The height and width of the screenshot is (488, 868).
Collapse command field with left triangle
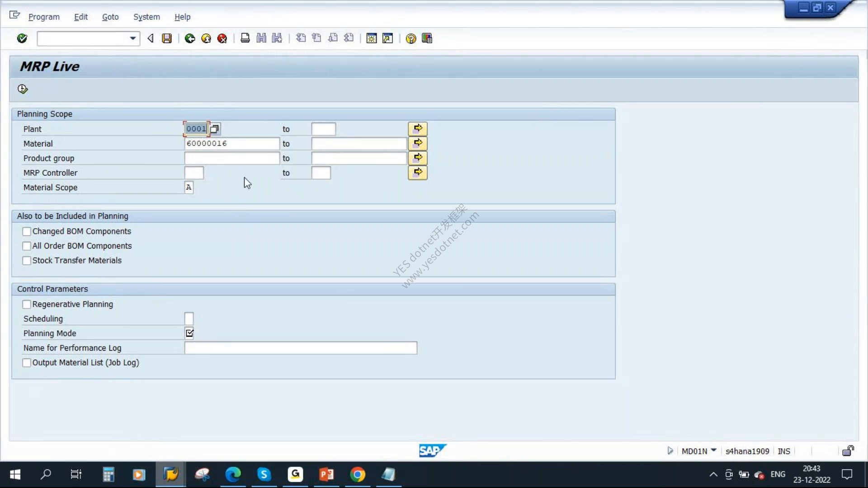click(151, 38)
